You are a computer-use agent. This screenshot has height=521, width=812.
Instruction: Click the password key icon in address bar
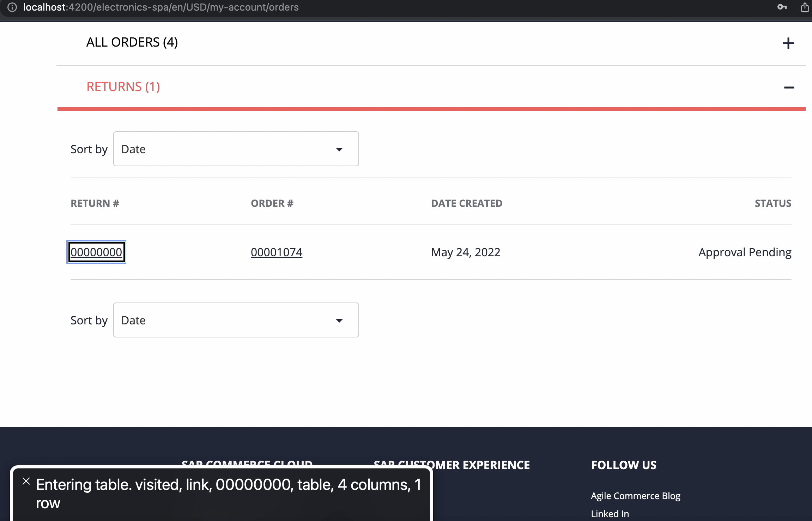coord(782,7)
